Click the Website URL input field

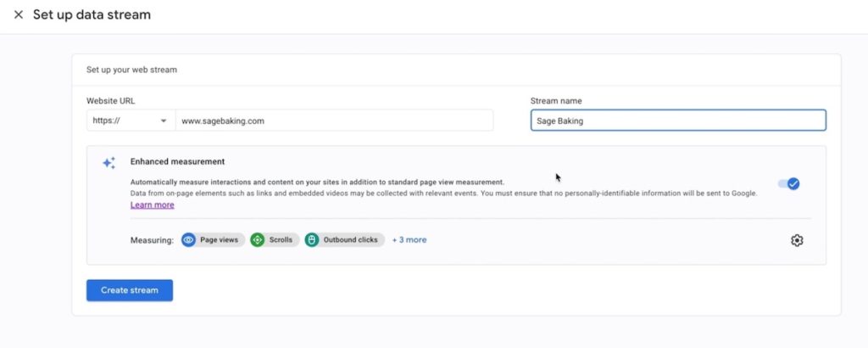[x=334, y=121]
